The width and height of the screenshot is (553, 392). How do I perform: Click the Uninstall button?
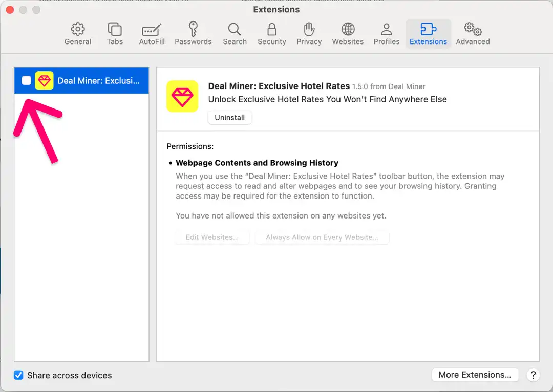click(x=229, y=117)
